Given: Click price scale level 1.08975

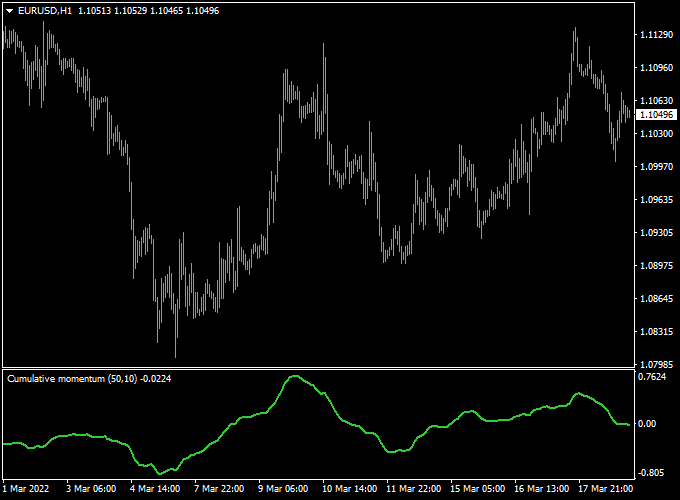Looking at the screenshot, I should coord(657,265).
